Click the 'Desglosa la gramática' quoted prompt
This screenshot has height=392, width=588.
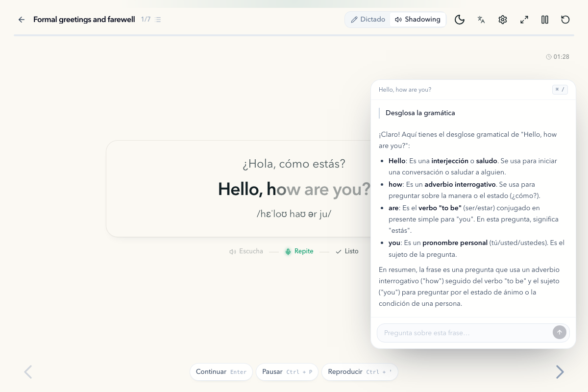click(x=420, y=113)
